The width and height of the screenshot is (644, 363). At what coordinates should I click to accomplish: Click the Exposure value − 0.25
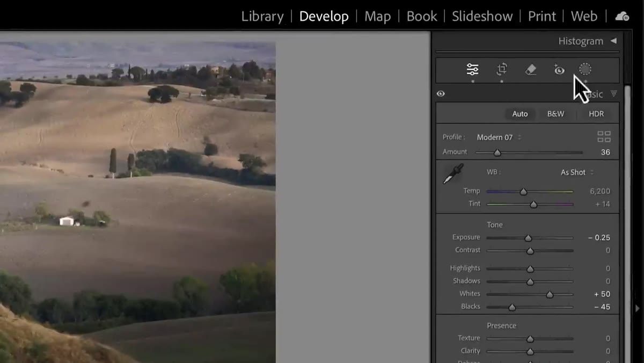click(599, 237)
